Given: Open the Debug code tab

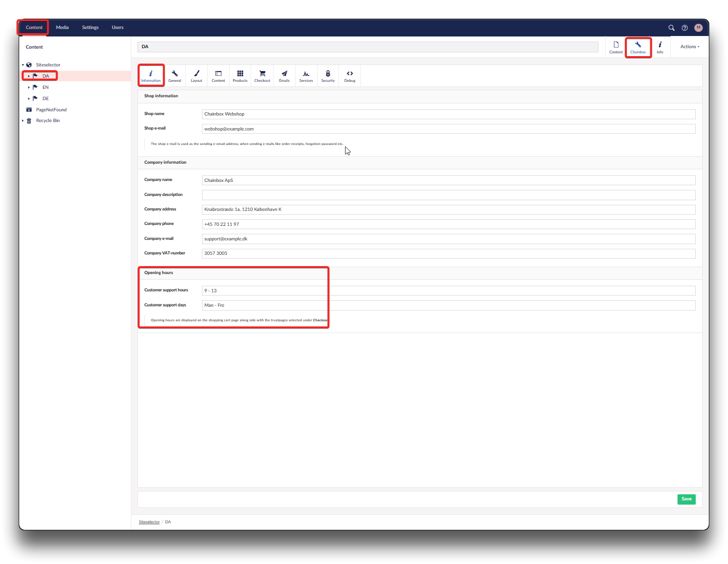Looking at the screenshot, I should pos(350,76).
